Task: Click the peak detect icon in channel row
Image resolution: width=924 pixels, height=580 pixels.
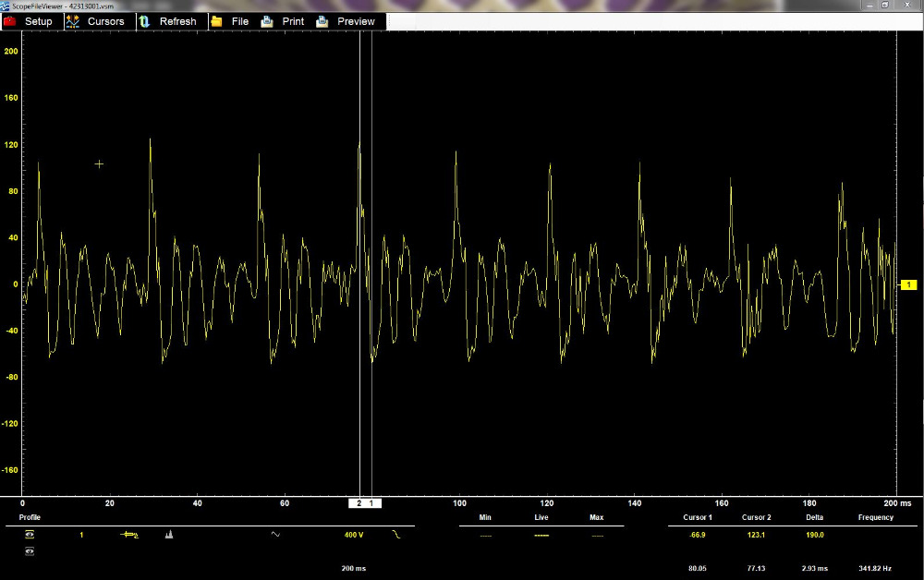Action: (169, 535)
